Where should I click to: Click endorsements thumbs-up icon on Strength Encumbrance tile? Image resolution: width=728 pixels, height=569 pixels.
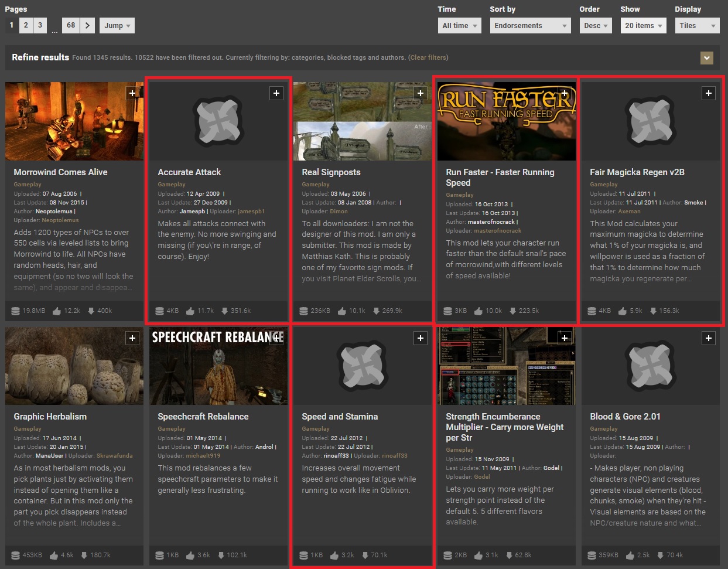479,555
